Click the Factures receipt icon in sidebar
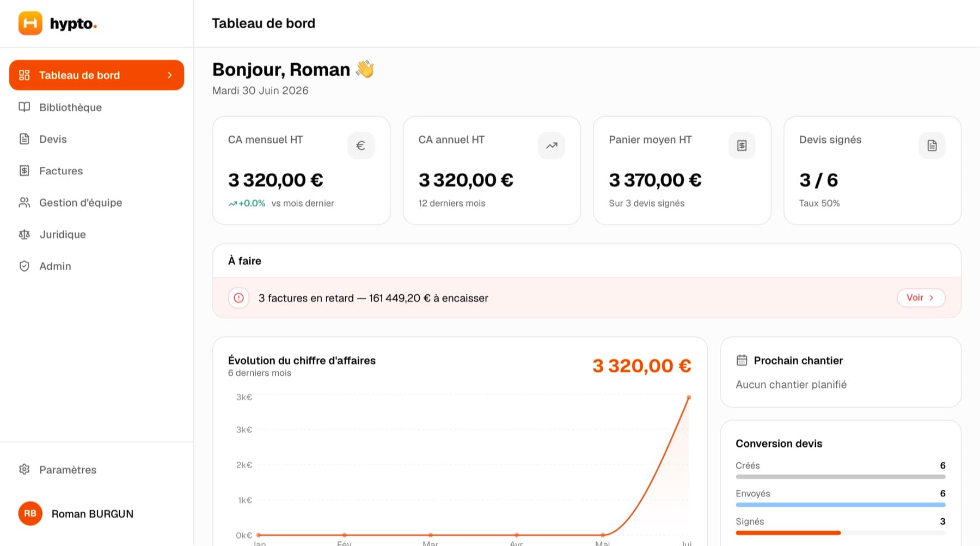The width and height of the screenshot is (980, 546). pos(24,171)
